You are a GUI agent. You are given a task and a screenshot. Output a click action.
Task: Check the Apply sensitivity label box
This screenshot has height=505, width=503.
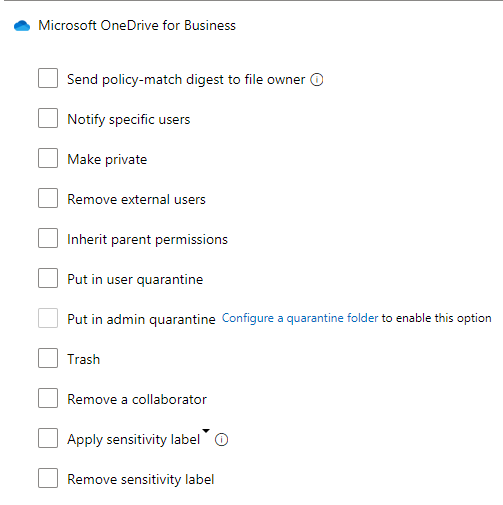[48, 438]
